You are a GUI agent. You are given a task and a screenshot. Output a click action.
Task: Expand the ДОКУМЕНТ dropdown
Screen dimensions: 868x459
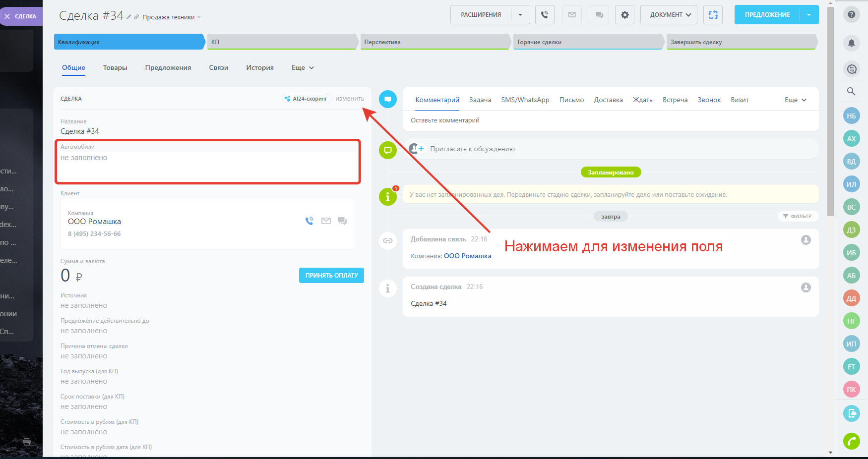click(x=669, y=15)
